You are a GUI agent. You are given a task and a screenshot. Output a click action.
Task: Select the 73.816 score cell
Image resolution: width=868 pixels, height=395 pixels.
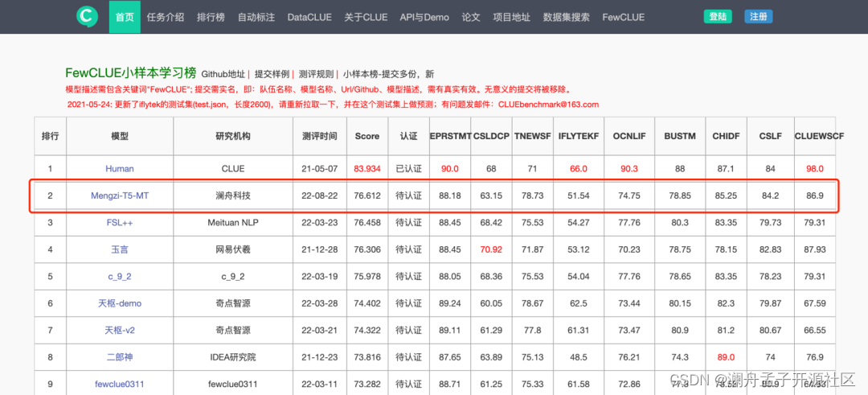(367, 357)
